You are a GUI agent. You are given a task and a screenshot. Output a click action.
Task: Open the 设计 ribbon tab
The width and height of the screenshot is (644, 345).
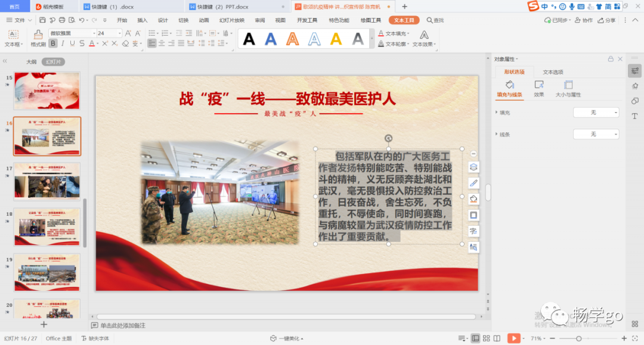pos(163,20)
